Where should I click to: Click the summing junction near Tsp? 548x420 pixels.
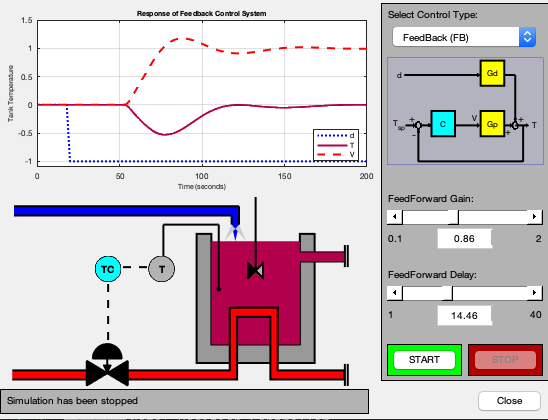point(418,125)
